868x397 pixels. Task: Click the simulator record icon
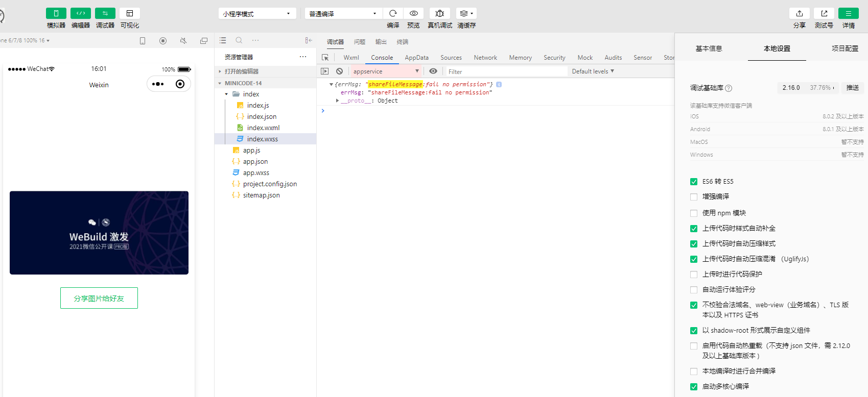[163, 41]
